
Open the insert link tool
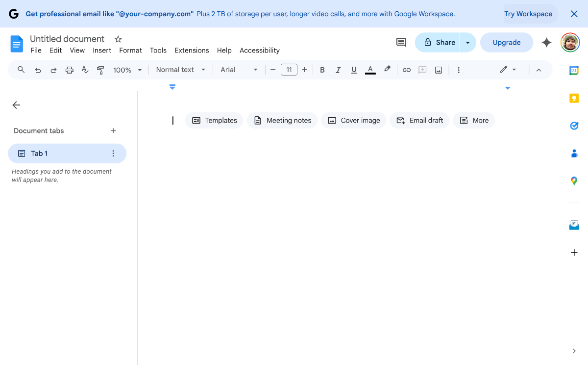point(406,70)
